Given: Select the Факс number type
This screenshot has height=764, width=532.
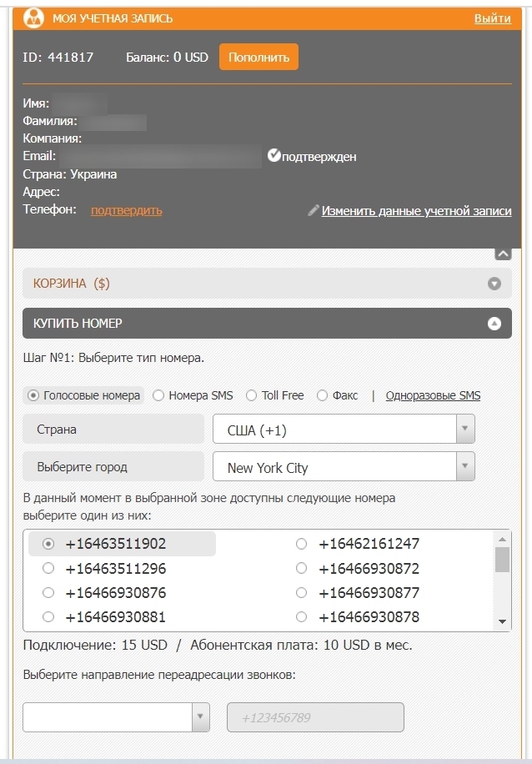Looking at the screenshot, I should [322, 395].
